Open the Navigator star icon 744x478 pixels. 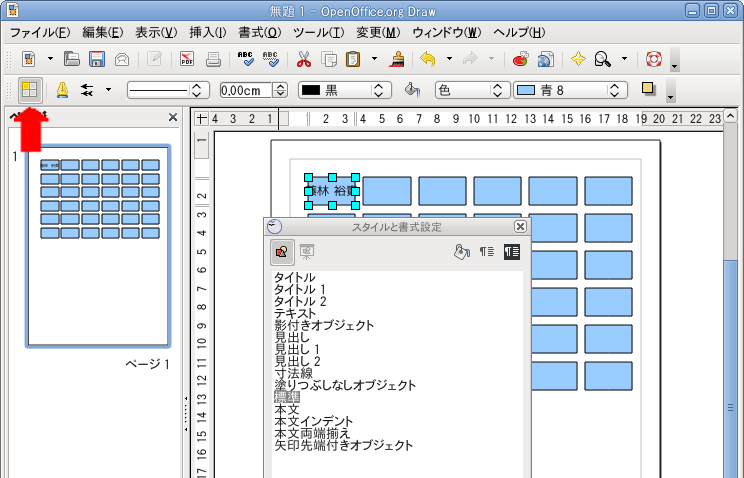pos(578,59)
